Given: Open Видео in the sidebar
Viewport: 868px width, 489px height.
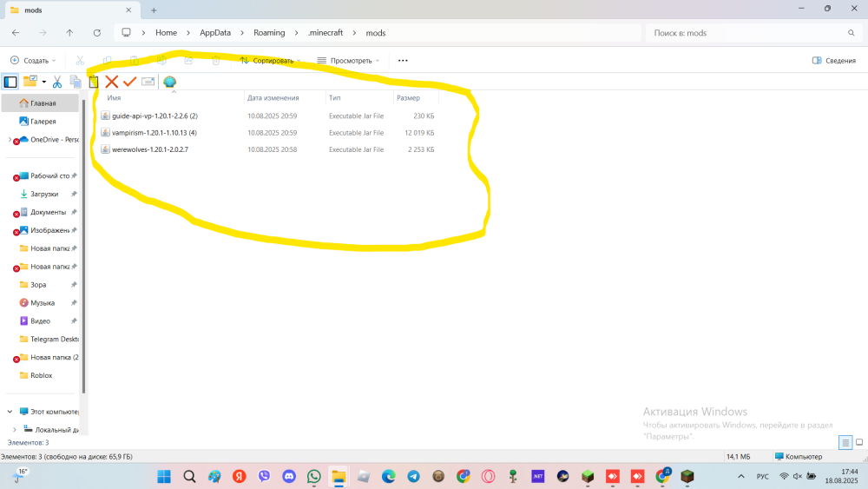Looking at the screenshot, I should tap(42, 321).
